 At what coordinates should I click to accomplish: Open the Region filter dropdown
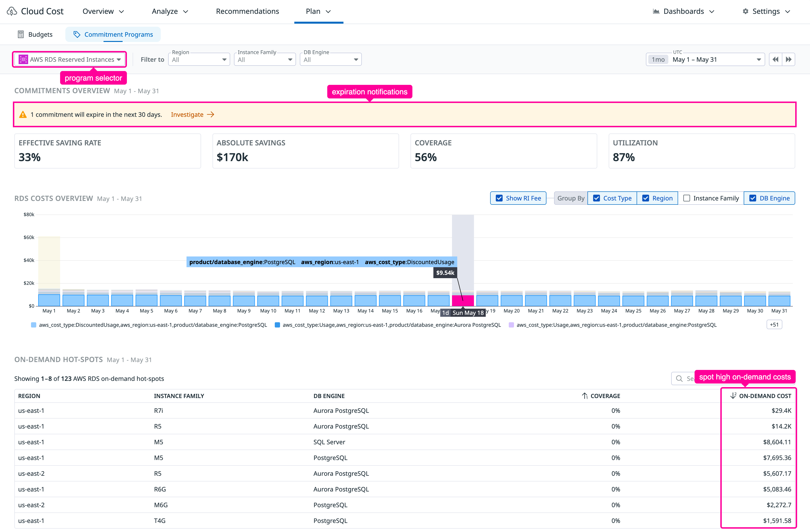(199, 60)
